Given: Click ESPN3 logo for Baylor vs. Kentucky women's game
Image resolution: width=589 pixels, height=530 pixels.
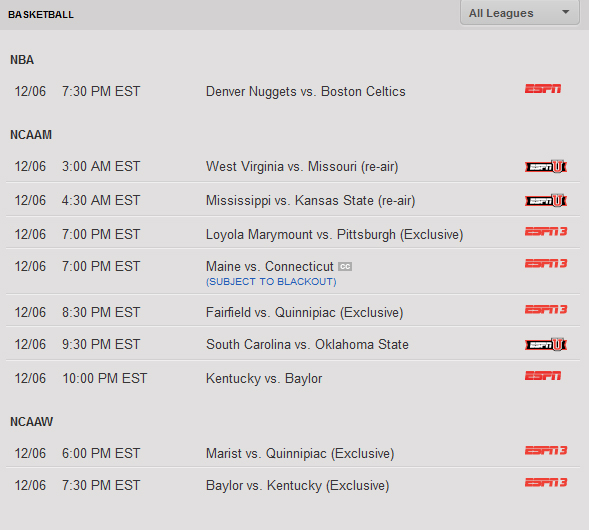Looking at the screenshot, I should click(x=546, y=482).
